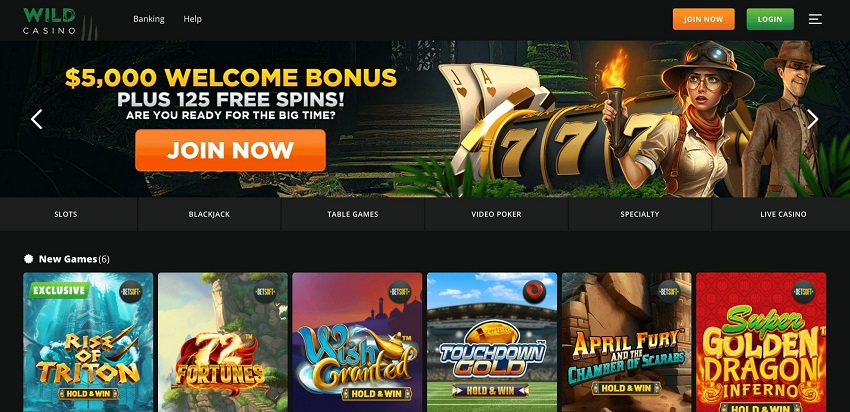Click the large Join Now banner button
850x412 pixels.
[x=230, y=150]
